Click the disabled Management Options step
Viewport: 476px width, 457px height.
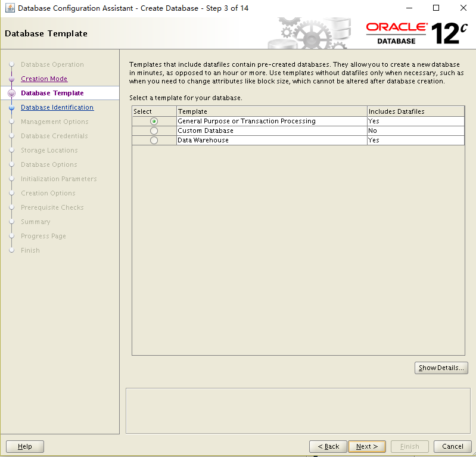click(x=55, y=122)
